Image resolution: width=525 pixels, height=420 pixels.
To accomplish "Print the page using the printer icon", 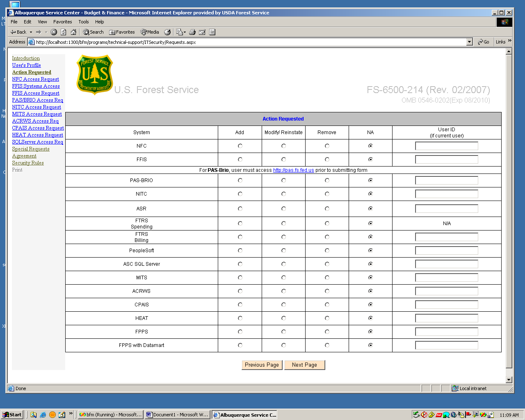I will [192, 32].
